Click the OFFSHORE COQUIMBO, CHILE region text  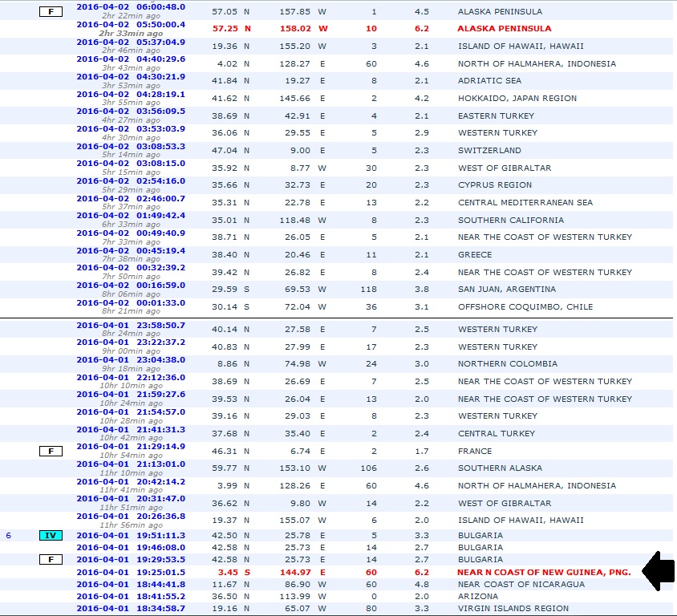525,307
